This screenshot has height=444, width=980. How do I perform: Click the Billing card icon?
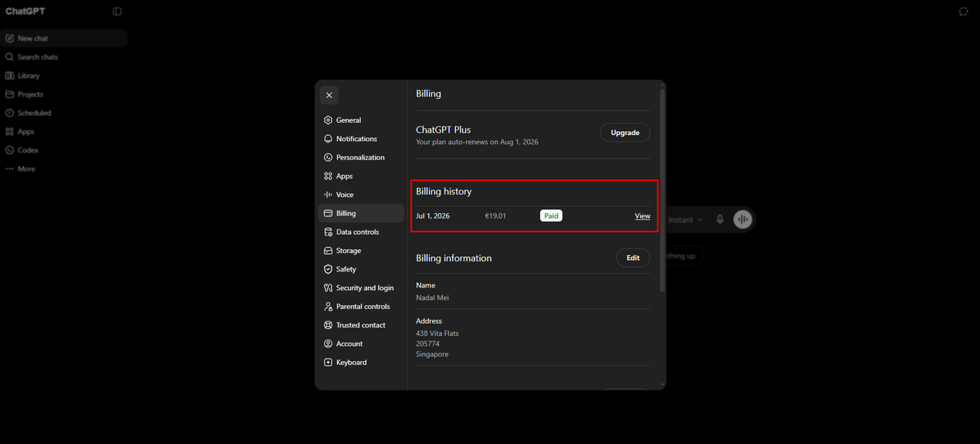point(328,213)
